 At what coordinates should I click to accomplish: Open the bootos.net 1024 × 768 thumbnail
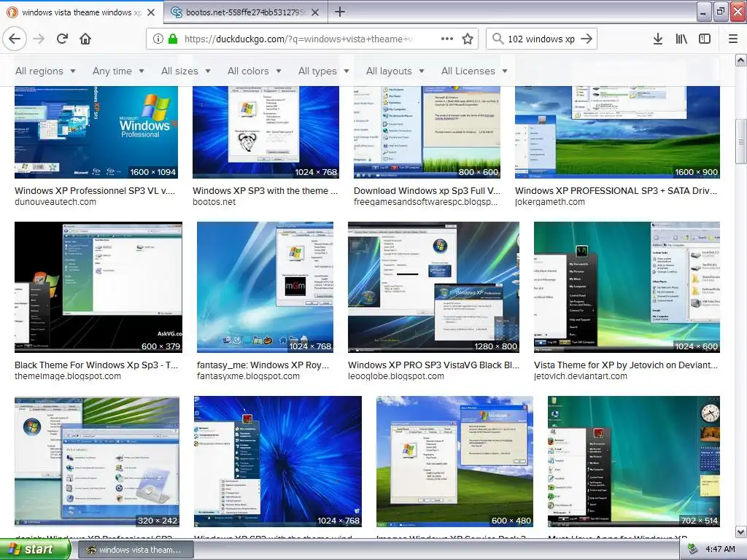[x=266, y=133]
